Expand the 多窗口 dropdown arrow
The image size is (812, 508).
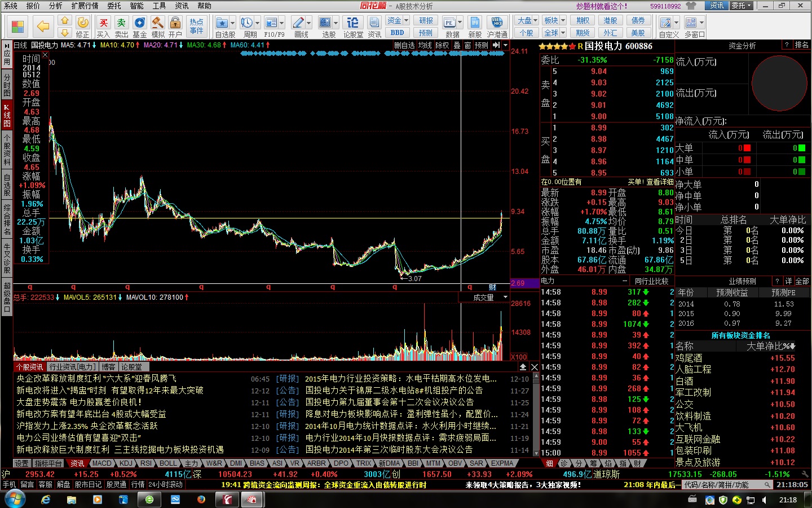click(x=701, y=23)
